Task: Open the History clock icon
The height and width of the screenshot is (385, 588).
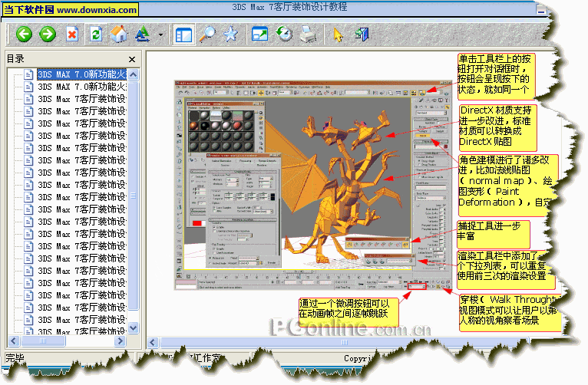Action: click(x=283, y=34)
